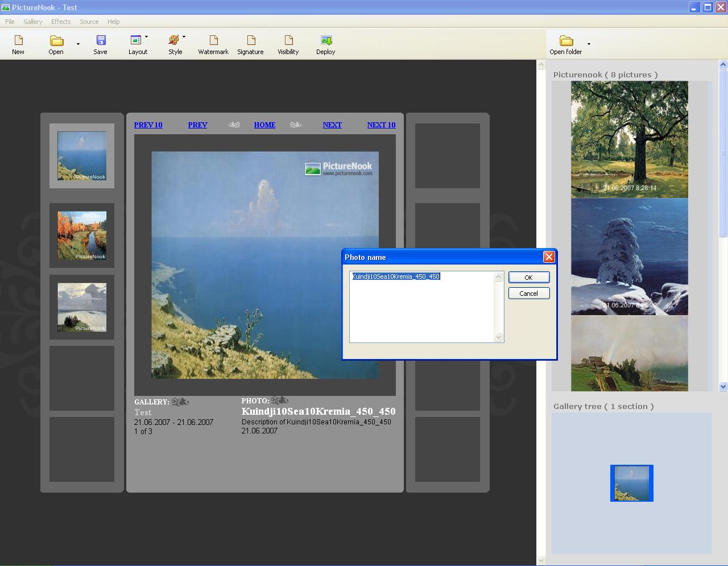728x566 pixels.
Task: Click the gallery name Test
Action: tap(143, 412)
